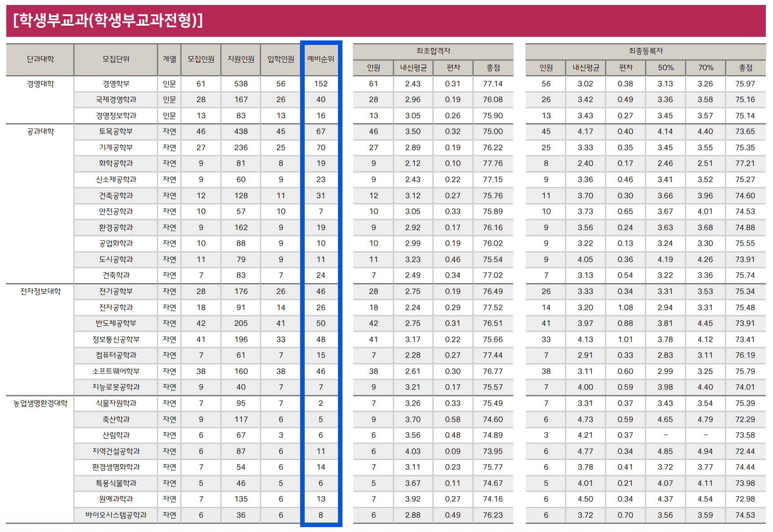Image resolution: width=773 pixels, height=532 pixels.
Task: Select 경영학부 final total score 75.97
Action: [x=745, y=84]
